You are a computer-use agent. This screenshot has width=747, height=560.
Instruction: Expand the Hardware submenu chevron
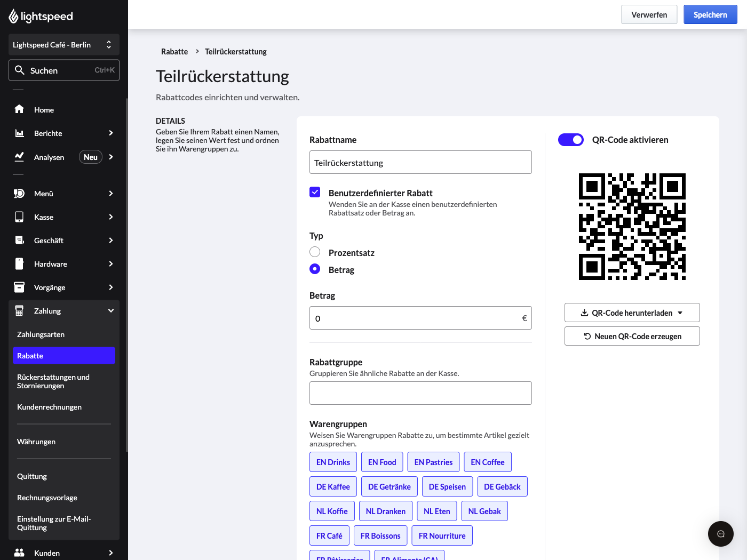(x=111, y=263)
